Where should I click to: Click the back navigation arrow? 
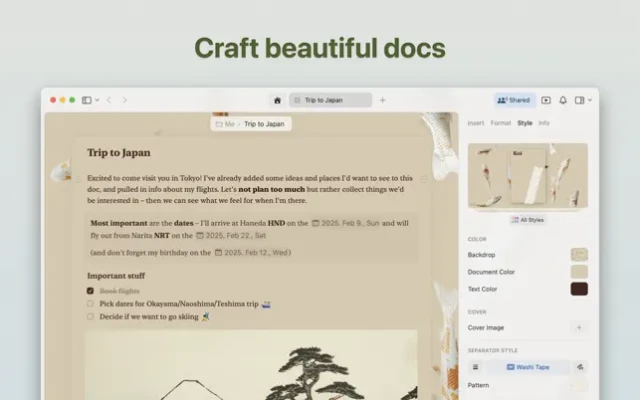(109, 100)
